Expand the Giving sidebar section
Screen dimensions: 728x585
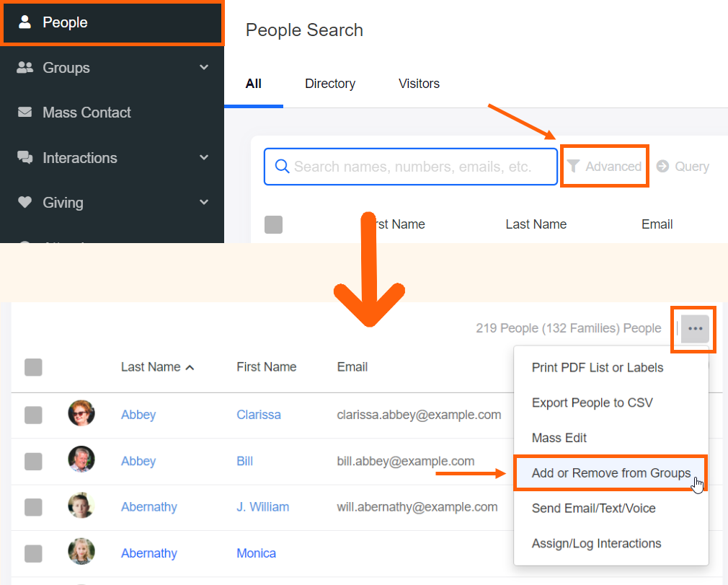[204, 203]
